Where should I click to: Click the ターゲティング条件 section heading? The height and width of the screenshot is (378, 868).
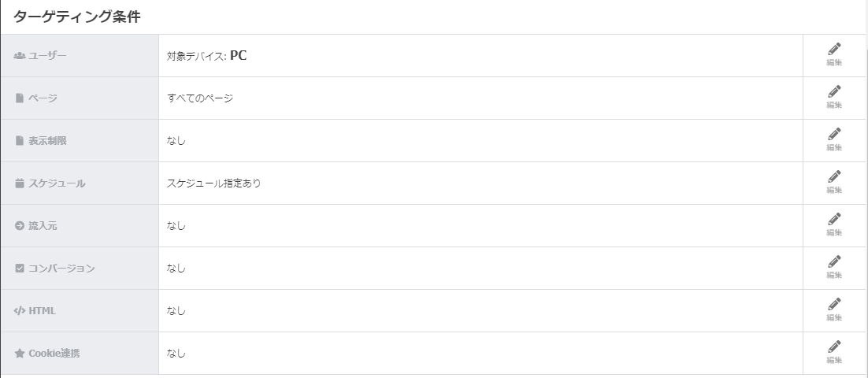point(77,17)
